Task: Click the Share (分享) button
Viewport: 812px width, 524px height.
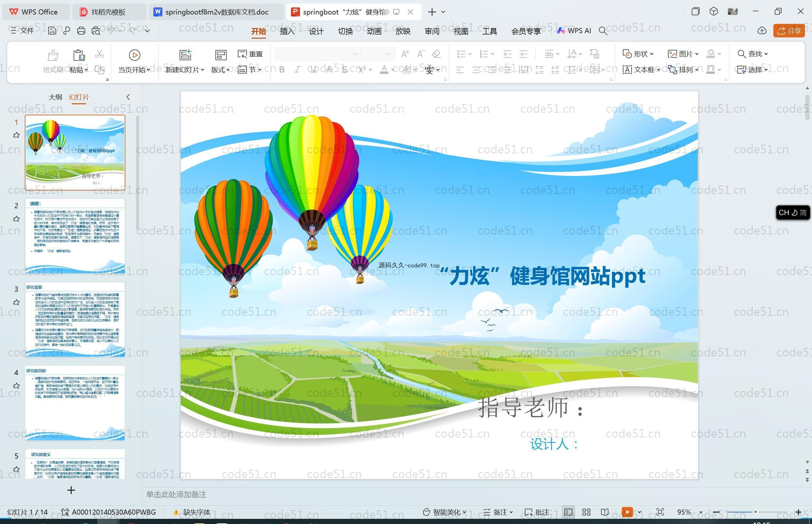Action: pos(789,31)
